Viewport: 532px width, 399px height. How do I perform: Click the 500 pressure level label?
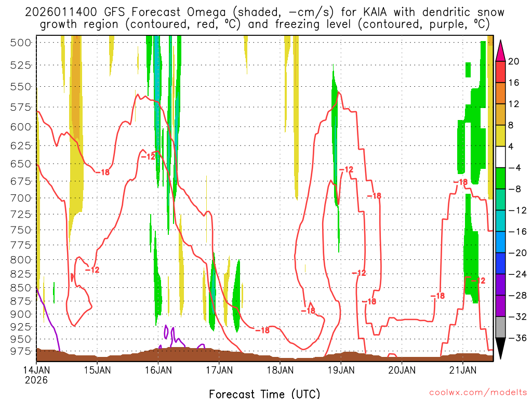(x=21, y=43)
